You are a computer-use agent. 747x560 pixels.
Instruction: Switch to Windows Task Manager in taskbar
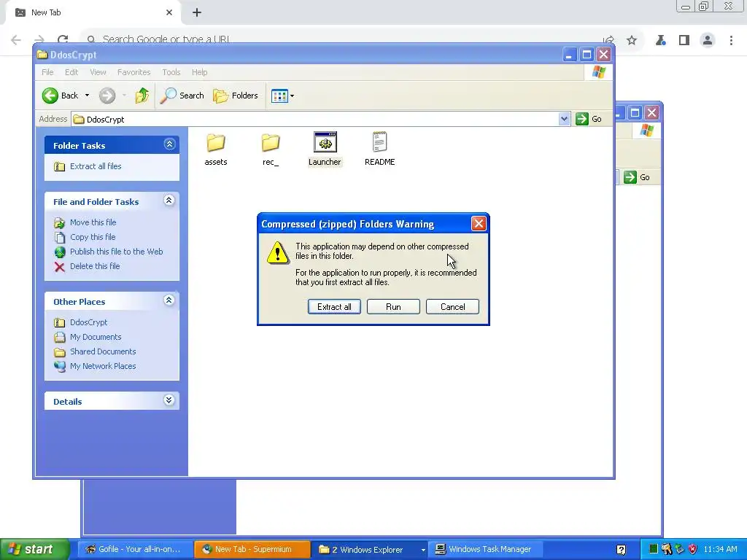[x=485, y=550]
